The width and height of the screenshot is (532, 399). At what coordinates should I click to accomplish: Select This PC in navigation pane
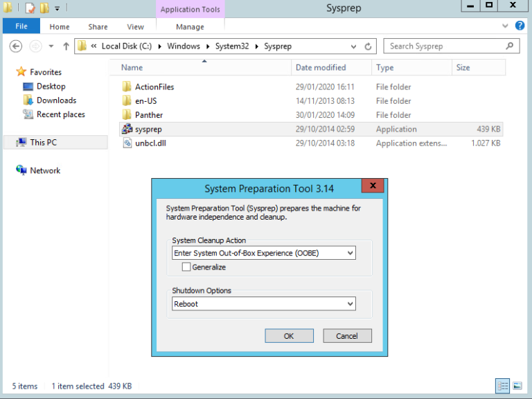pos(43,142)
